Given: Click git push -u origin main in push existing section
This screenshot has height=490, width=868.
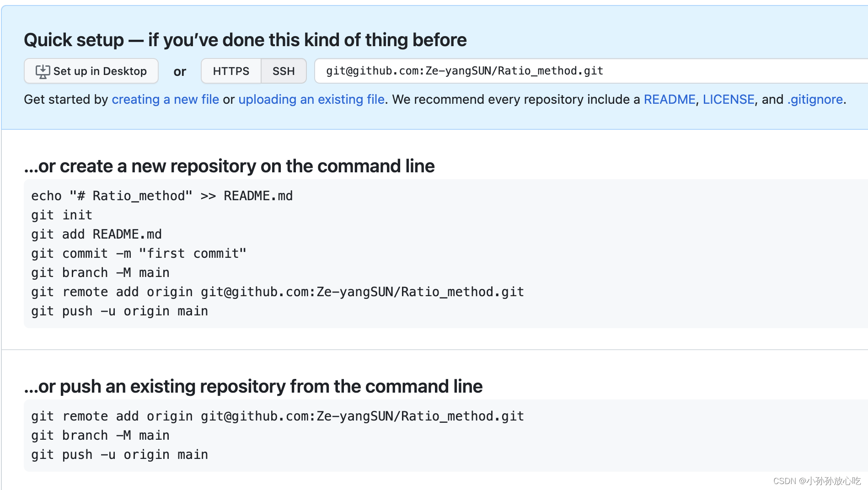Looking at the screenshot, I should (120, 454).
